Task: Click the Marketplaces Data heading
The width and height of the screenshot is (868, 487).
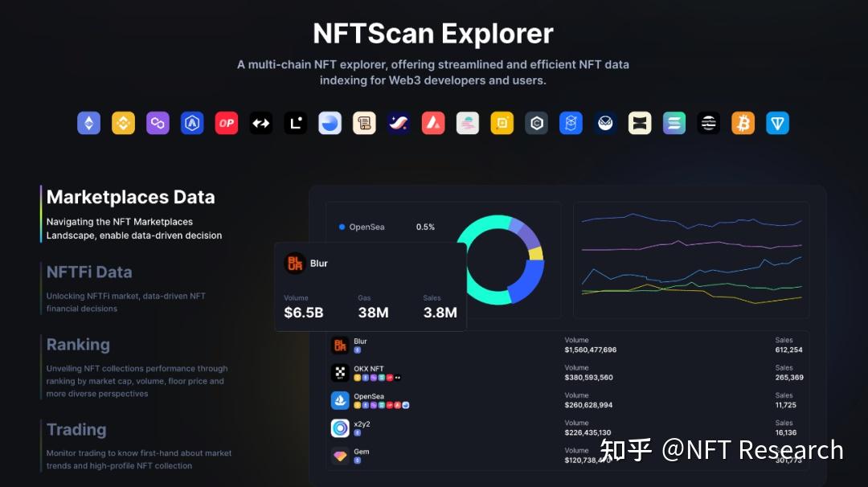Action: [131, 197]
